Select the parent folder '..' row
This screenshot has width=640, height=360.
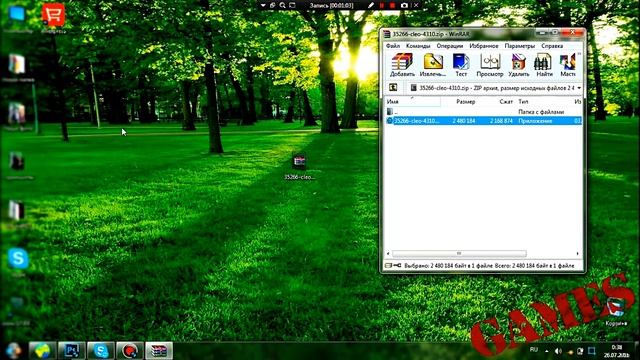484,111
